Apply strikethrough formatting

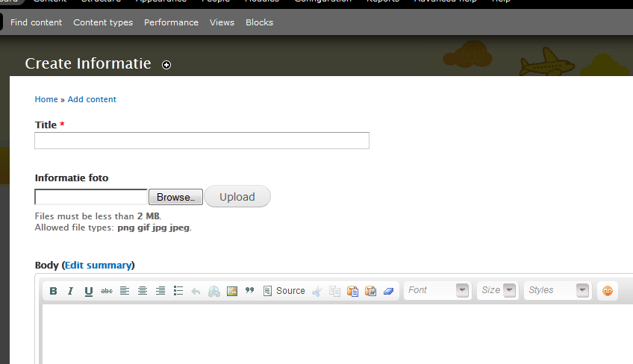107,291
